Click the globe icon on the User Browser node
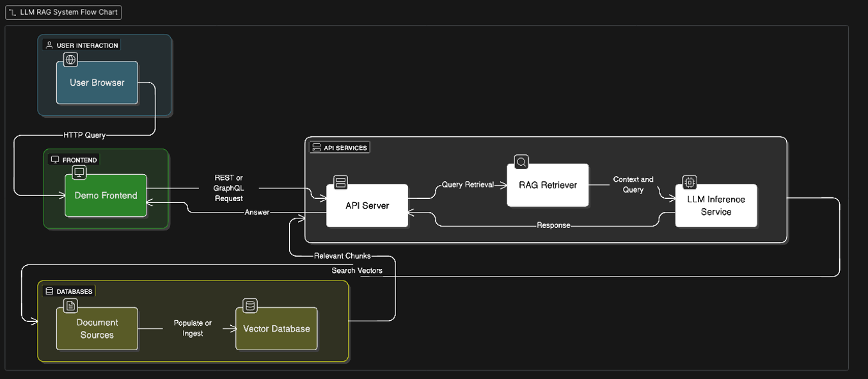This screenshot has width=868, height=379. 70,59
